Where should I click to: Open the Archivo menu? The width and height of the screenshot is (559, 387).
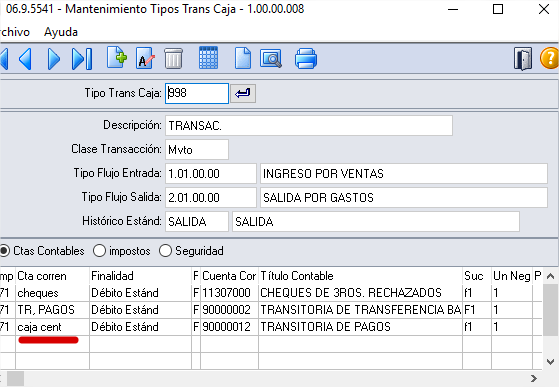[14, 32]
